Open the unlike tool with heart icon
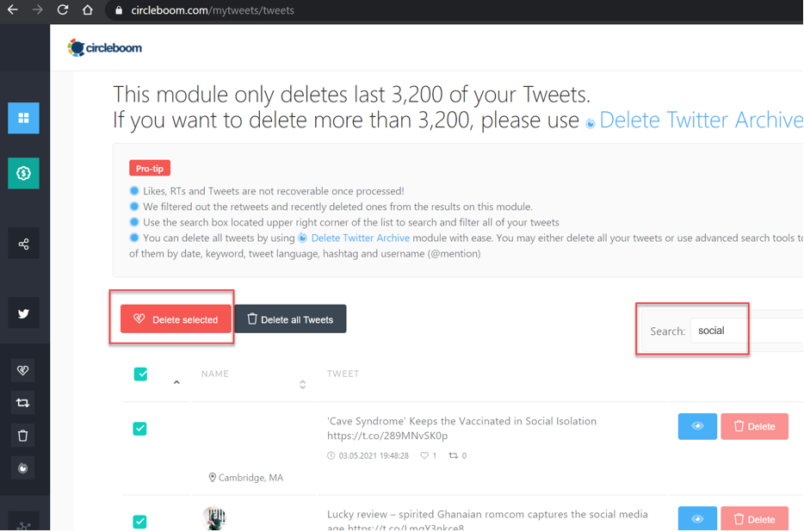 (23, 370)
